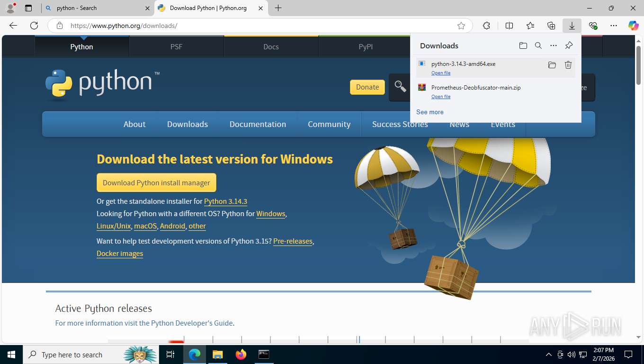
Task: Click See more in Downloads panel
Action: tap(430, 112)
